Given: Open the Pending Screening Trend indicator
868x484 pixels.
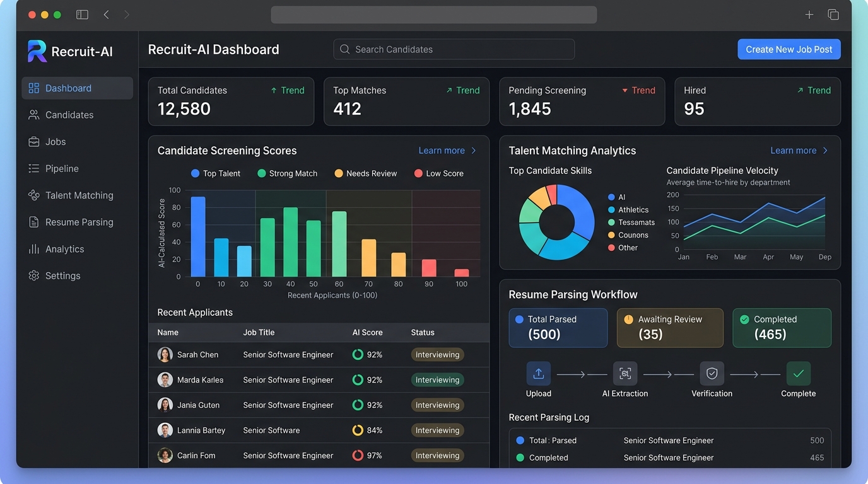Looking at the screenshot, I should click(x=638, y=90).
